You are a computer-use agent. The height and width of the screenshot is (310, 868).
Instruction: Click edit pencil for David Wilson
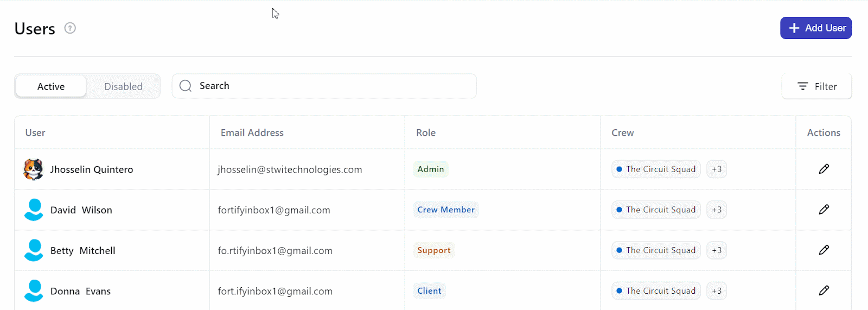coord(824,210)
